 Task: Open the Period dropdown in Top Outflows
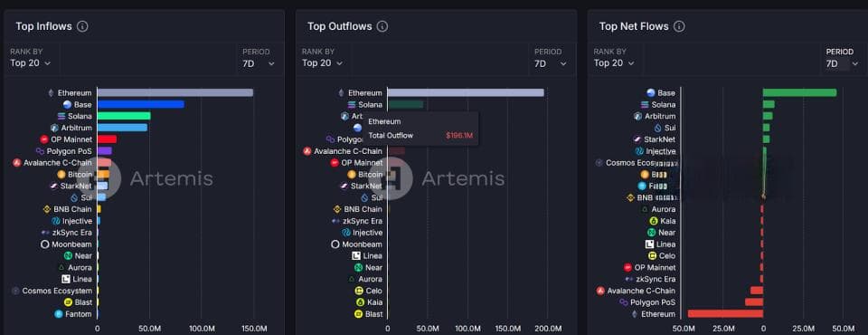(x=551, y=63)
